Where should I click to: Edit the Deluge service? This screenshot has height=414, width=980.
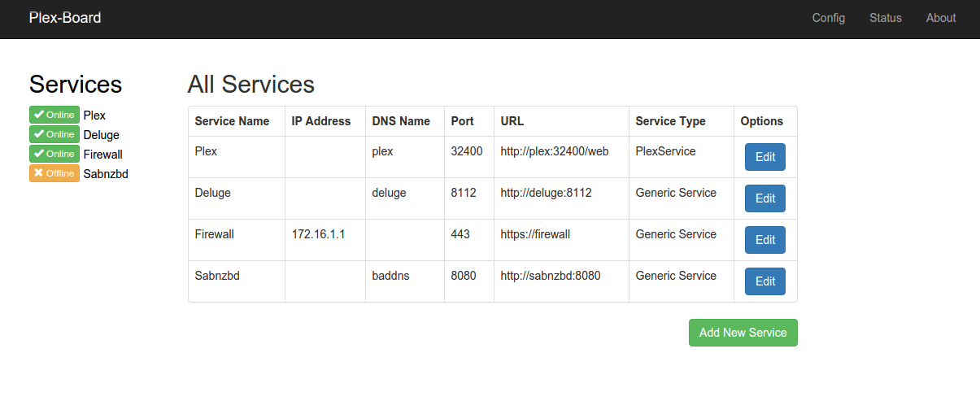coord(765,198)
